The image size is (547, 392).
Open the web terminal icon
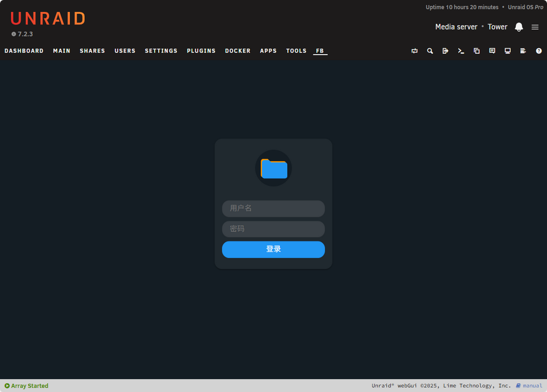[461, 51]
